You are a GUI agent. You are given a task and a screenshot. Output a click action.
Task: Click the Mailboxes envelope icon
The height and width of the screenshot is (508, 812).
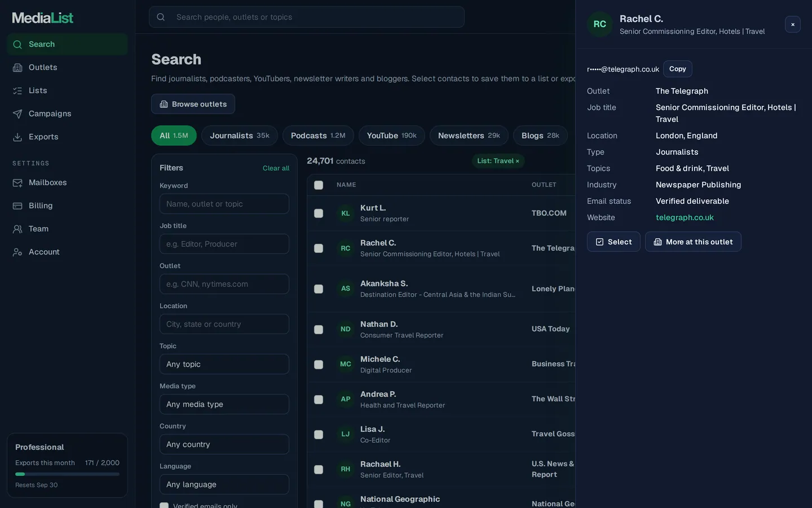tap(17, 182)
